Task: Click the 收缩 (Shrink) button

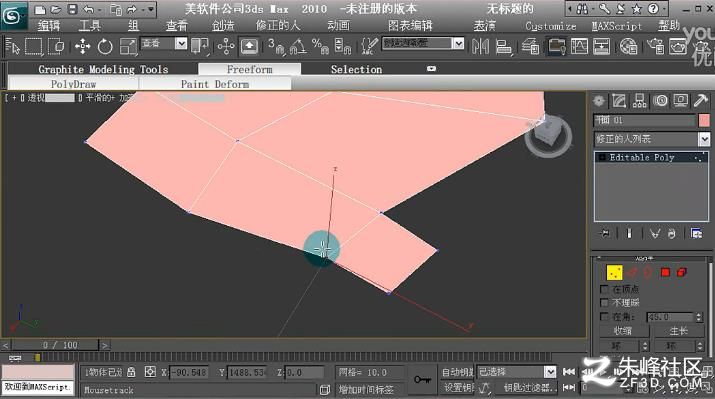Action: (x=623, y=331)
